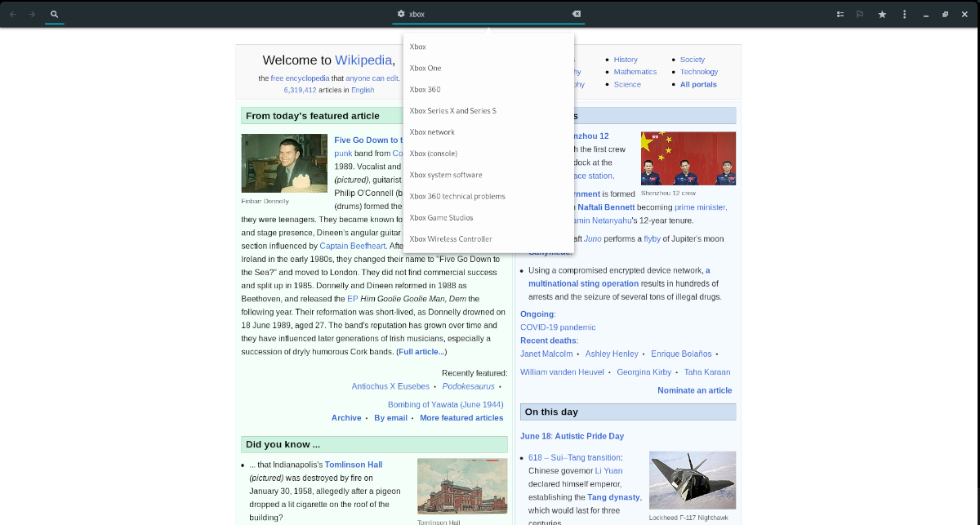Viewport: 980px width, 525px height.
Task: Select the "Xbox Game Studios" suggestion
Action: (440, 217)
